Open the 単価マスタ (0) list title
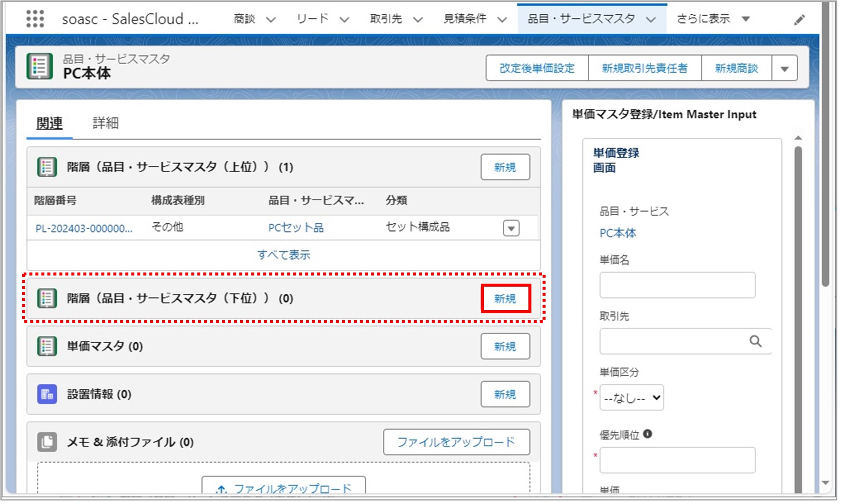Screen dimensions: 868x503 tap(105, 346)
